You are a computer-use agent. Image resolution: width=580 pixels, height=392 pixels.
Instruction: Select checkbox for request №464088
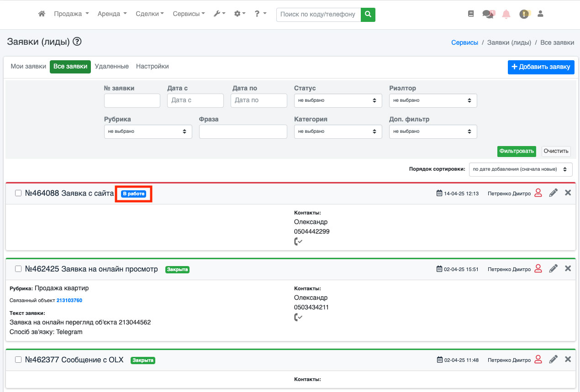(18, 193)
